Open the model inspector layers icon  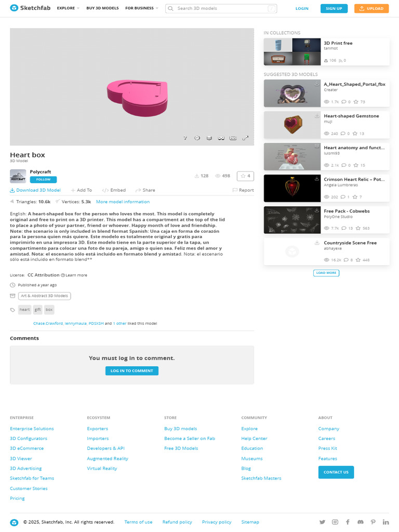(x=209, y=138)
